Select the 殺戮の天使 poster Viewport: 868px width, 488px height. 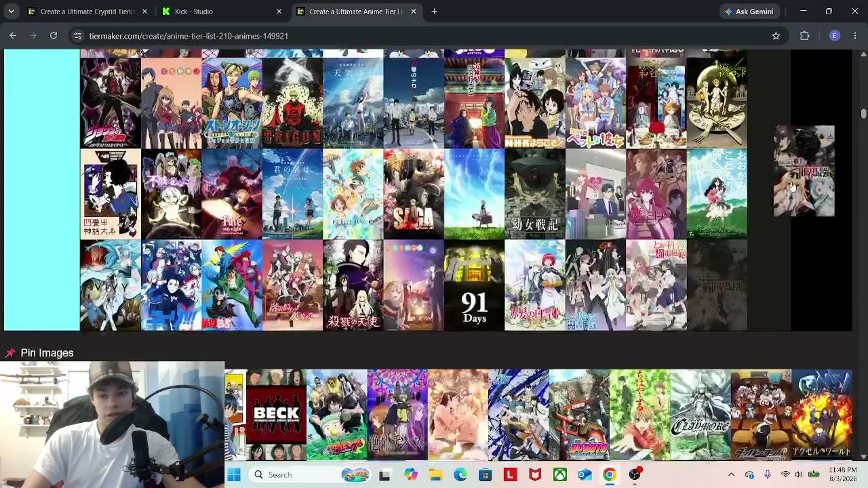tap(353, 285)
